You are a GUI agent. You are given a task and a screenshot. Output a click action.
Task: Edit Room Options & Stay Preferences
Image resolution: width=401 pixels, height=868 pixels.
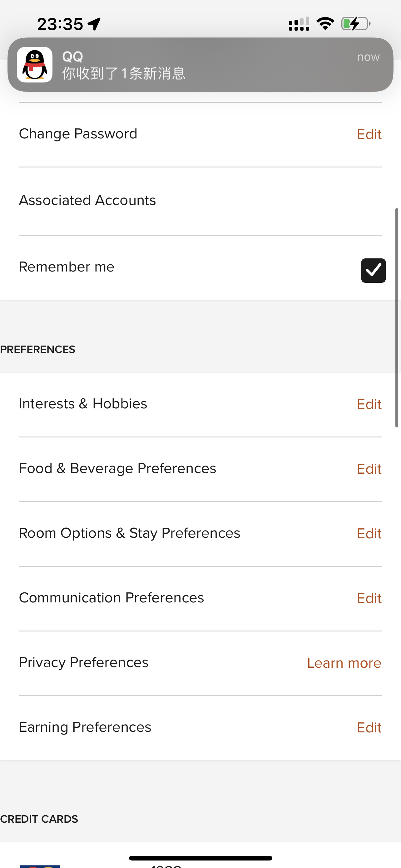[x=369, y=533]
